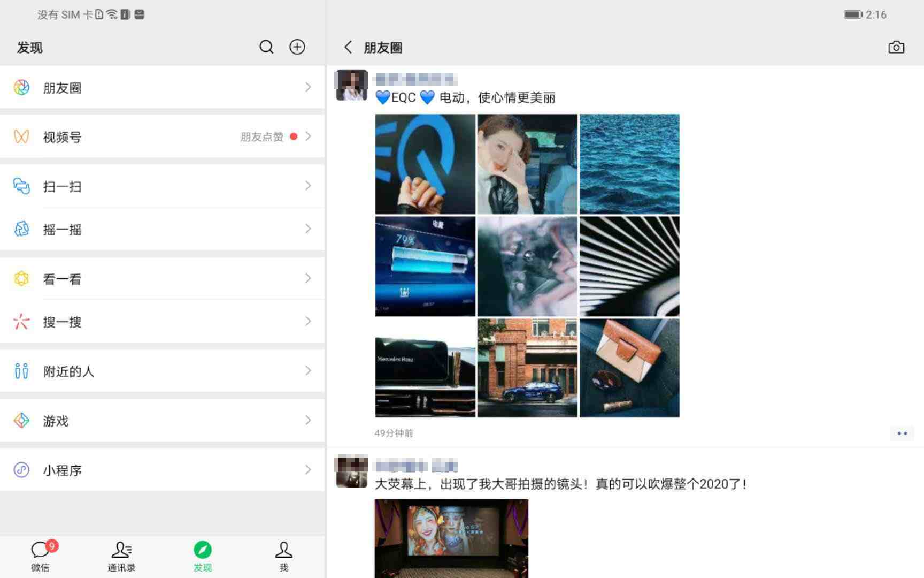
Task: Go back using the arrow beside 朋友圈
Action: 348,47
